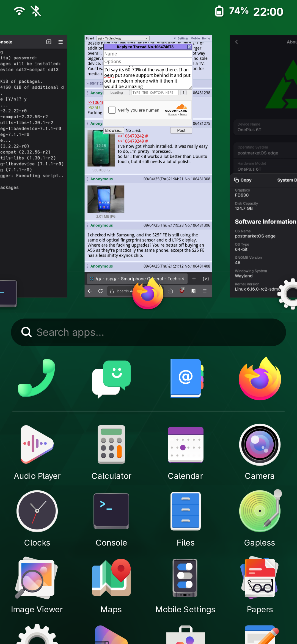This screenshot has height=644, width=297.
Task: Reload the page in Firefox
Action: (100, 291)
